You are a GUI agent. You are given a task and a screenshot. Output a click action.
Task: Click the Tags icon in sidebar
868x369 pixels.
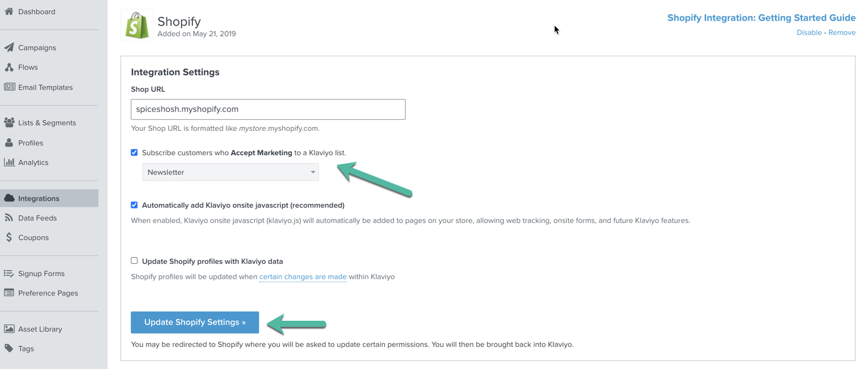coord(9,349)
